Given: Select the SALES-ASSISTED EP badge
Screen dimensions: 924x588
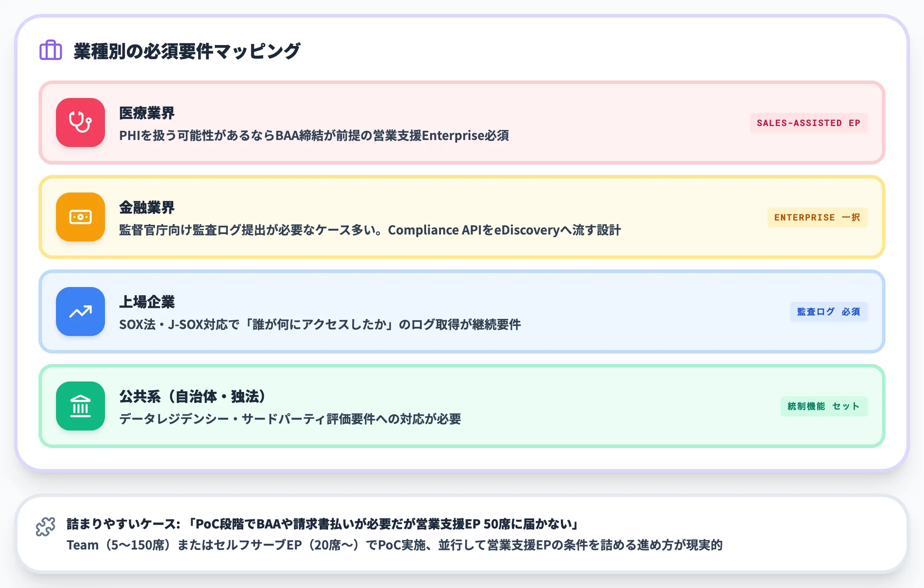Looking at the screenshot, I should [808, 123].
